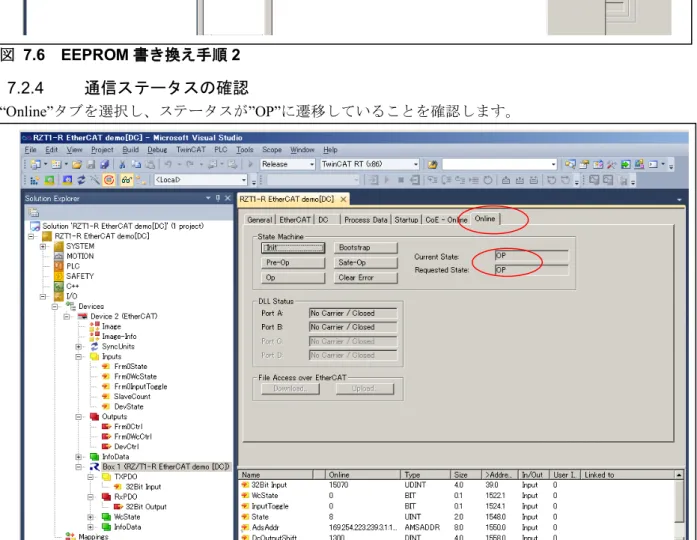The width and height of the screenshot is (697, 540).
Task: Click the Init state button
Action: pyautogui.click(x=292, y=248)
